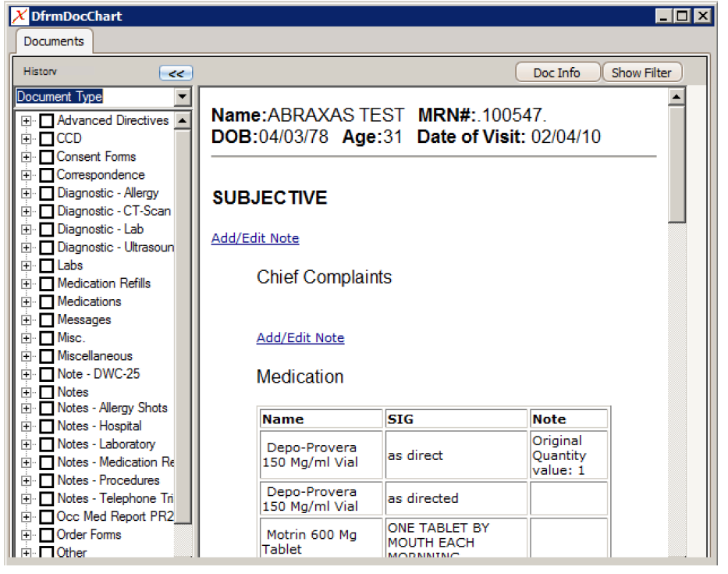The width and height of the screenshot is (728, 574).
Task: Check the Notes - Hospital checkbox
Action: [x=47, y=426]
